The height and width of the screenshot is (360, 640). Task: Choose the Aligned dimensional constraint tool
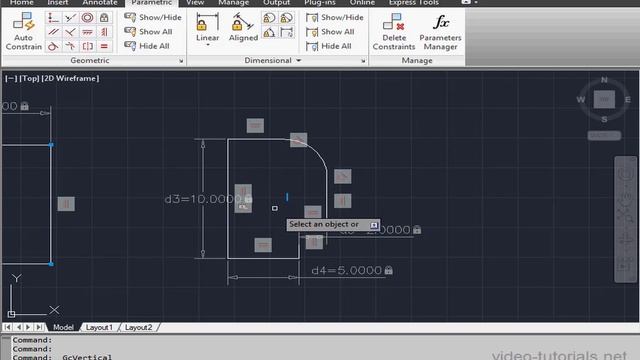point(243,27)
